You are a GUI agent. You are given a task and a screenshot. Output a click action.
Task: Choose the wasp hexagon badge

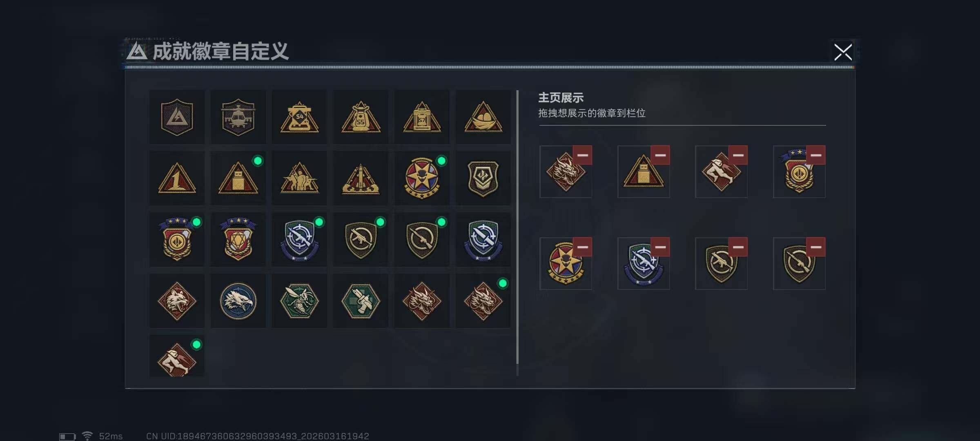point(299,301)
